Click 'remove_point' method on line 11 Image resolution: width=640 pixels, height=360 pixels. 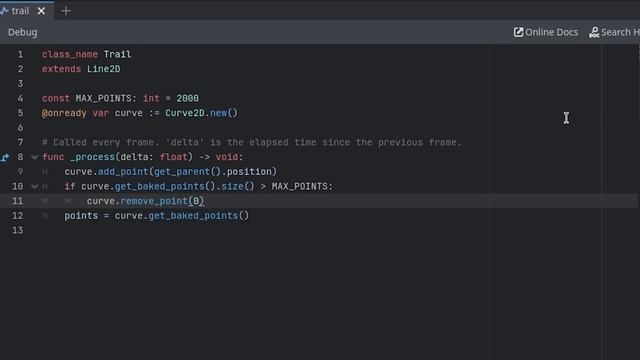[154, 201]
